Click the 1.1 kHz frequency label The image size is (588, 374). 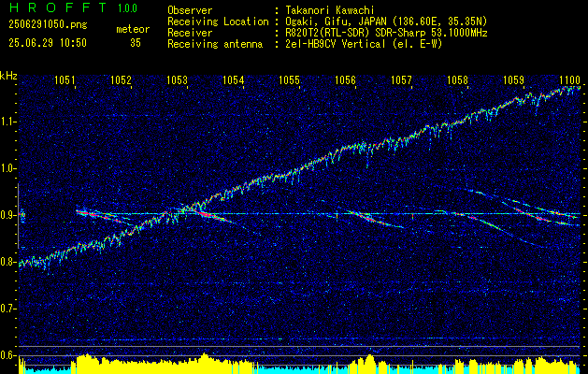[7, 122]
